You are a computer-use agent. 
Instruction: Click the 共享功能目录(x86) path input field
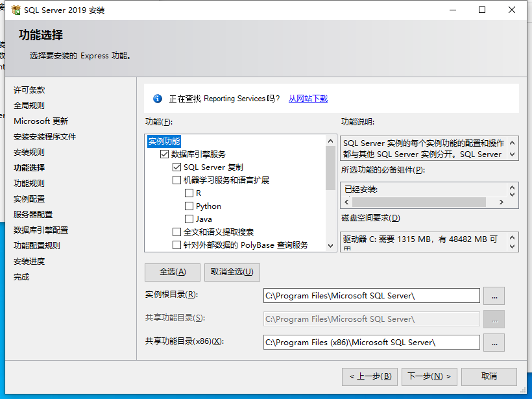[372, 343]
